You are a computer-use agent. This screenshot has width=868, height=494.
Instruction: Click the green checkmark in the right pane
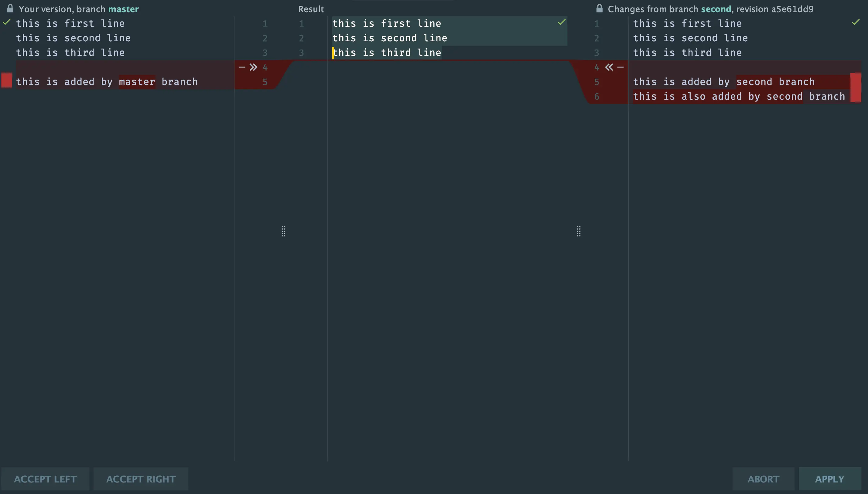[x=856, y=22]
